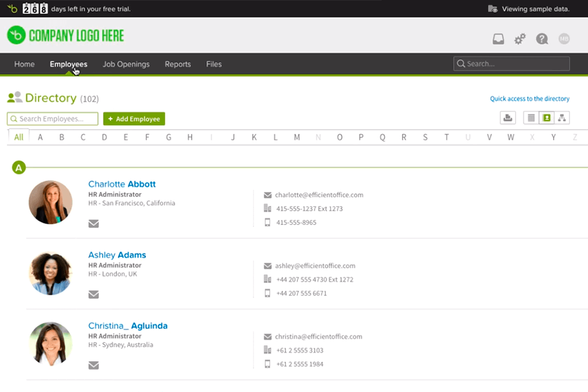Click envelope icon under Christina Agluinda
The image size is (588, 392).
point(93,365)
